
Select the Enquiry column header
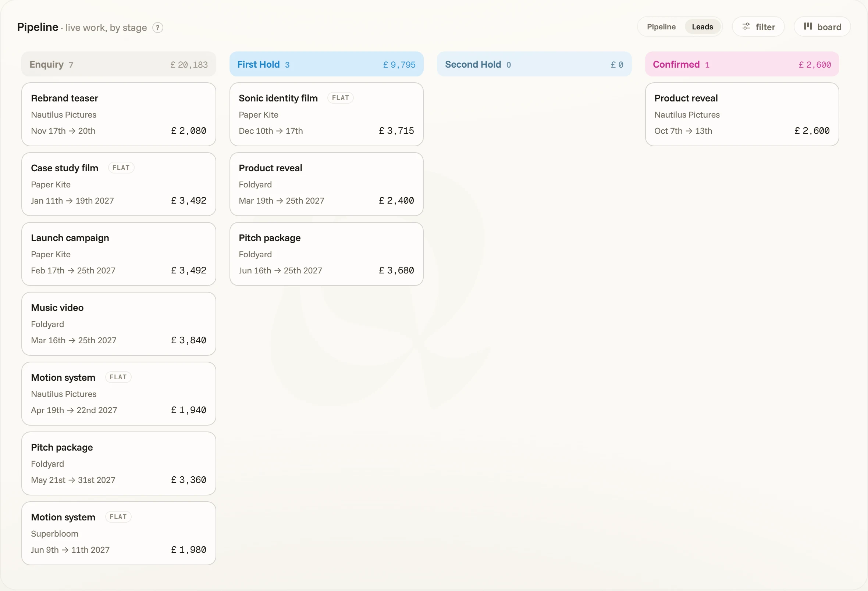119,64
